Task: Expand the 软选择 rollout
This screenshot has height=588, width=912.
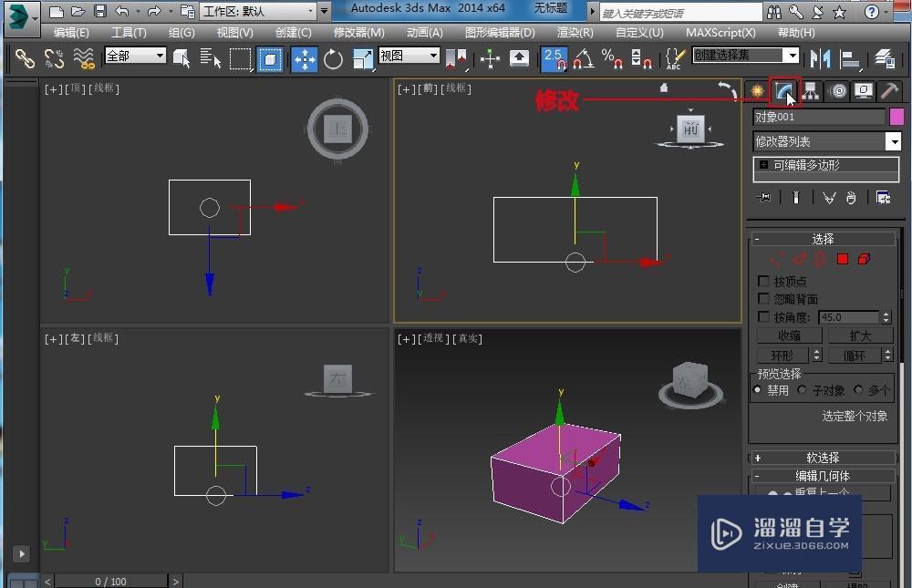Action: (x=824, y=457)
